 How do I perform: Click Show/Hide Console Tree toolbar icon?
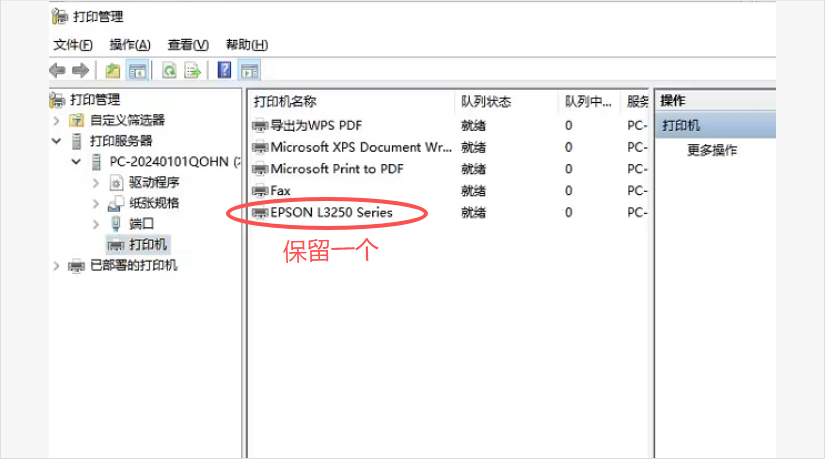(x=137, y=70)
